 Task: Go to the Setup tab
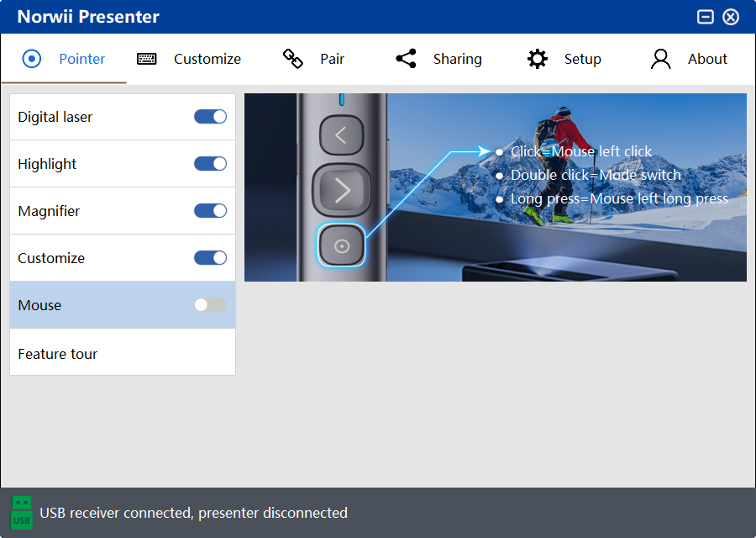pyautogui.click(x=564, y=59)
